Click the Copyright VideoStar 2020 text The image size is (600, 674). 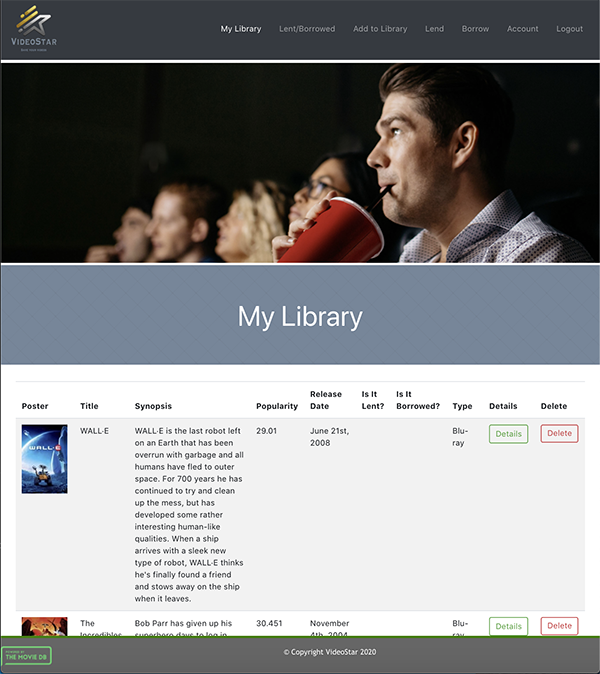pos(330,652)
